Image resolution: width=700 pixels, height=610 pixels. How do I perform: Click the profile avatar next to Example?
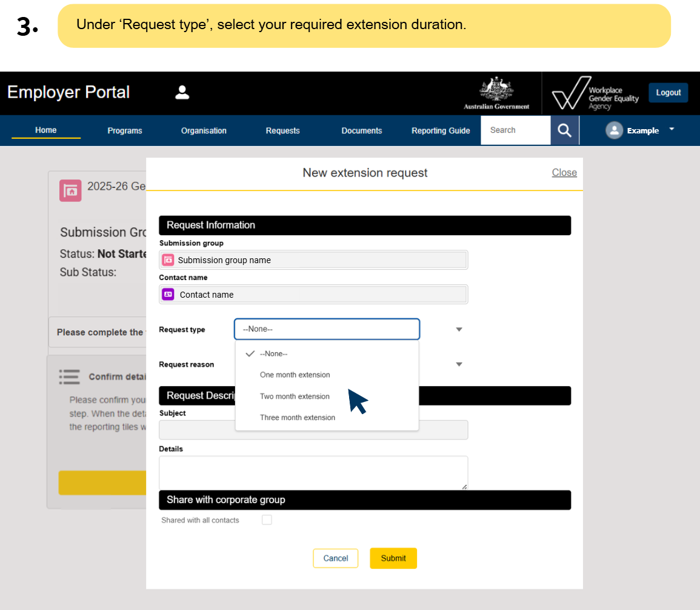click(614, 130)
